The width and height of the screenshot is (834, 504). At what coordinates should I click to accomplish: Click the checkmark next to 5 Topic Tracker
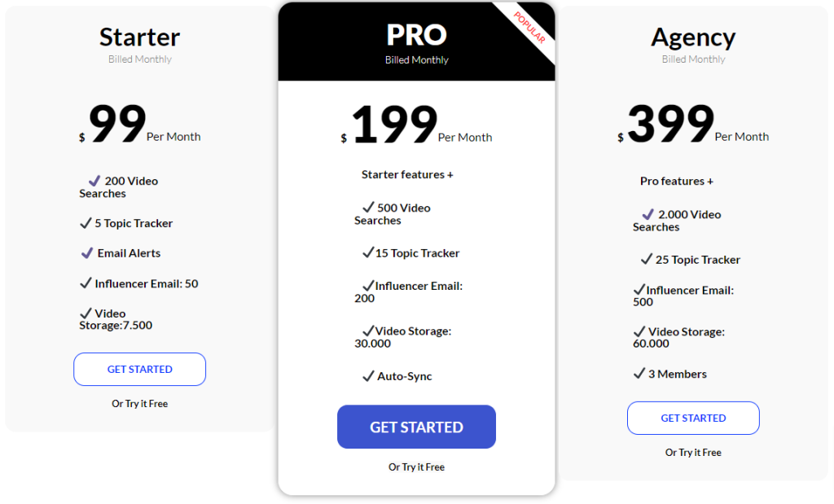85,223
